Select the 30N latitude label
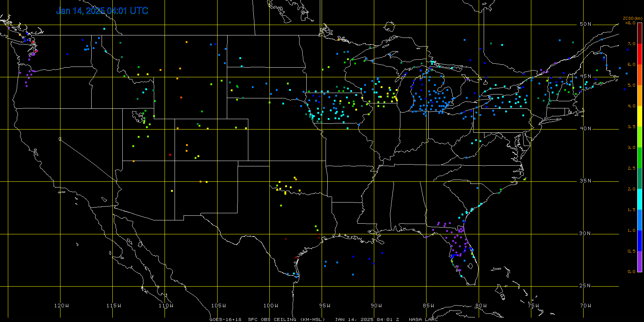 coord(585,233)
